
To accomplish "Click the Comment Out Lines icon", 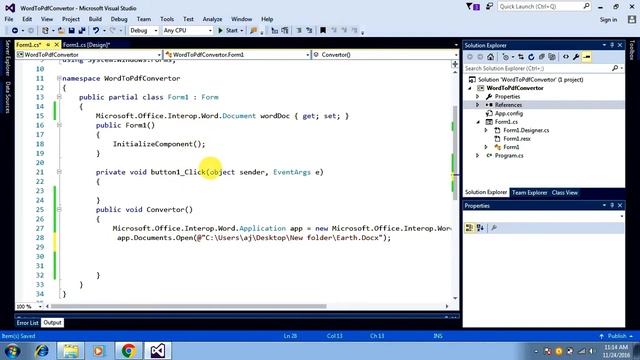I will [x=299, y=31].
